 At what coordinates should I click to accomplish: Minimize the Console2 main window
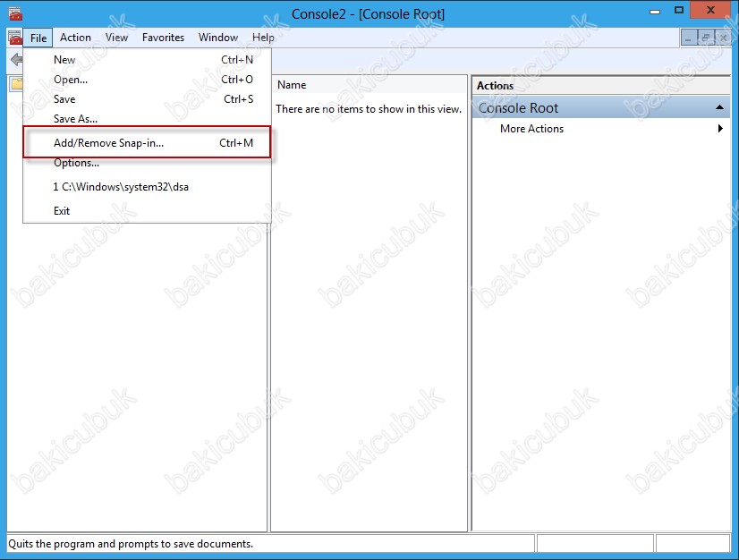[x=655, y=12]
